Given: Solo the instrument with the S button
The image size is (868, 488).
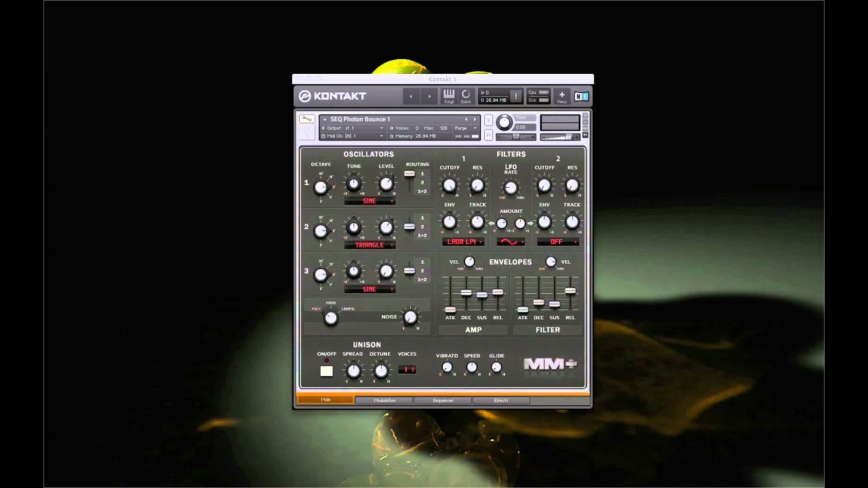Looking at the screenshot, I should 488,120.
